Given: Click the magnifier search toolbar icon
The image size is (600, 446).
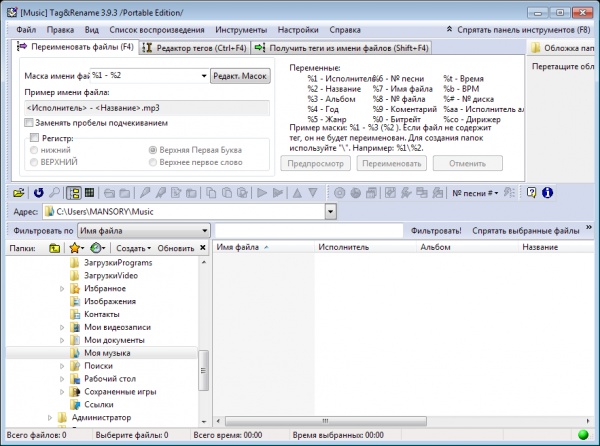Looking at the screenshot, I should coord(54,192).
